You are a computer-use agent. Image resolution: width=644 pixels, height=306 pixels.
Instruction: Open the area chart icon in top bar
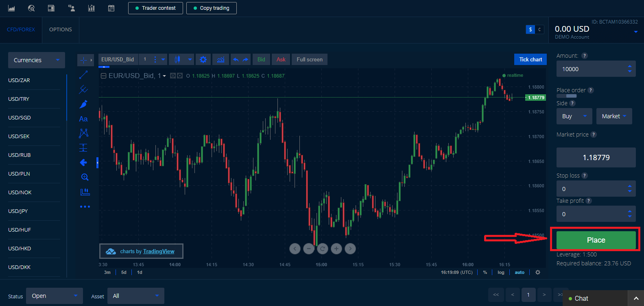pos(11,8)
